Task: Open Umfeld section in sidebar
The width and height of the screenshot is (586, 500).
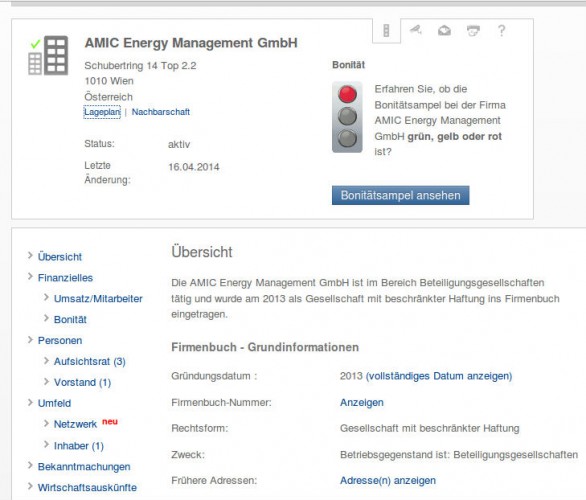Action: [55, 403]
